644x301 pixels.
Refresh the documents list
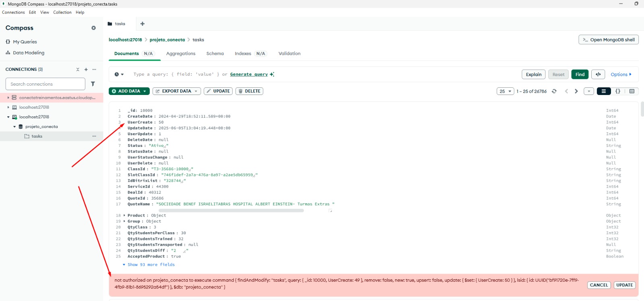[554, 91]
